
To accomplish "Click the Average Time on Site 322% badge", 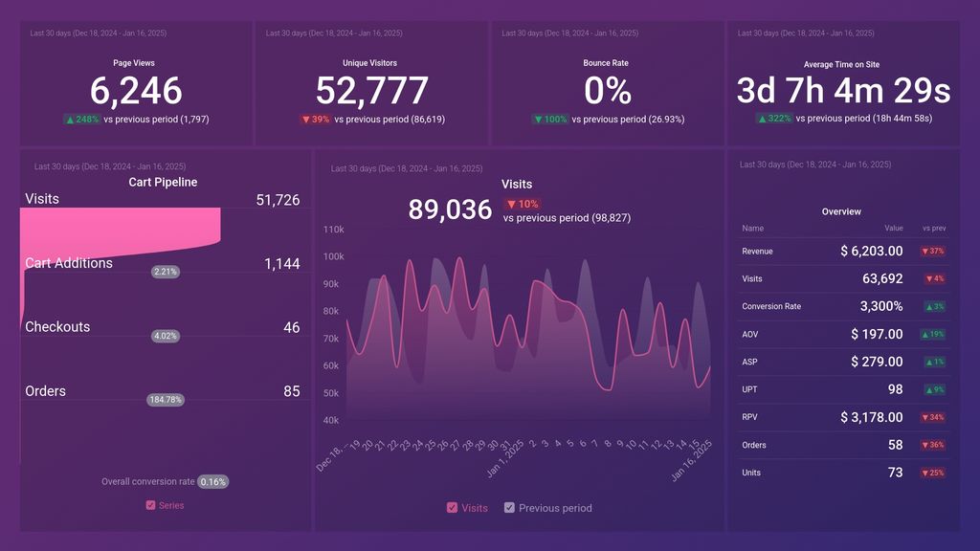I will point(773,118).
